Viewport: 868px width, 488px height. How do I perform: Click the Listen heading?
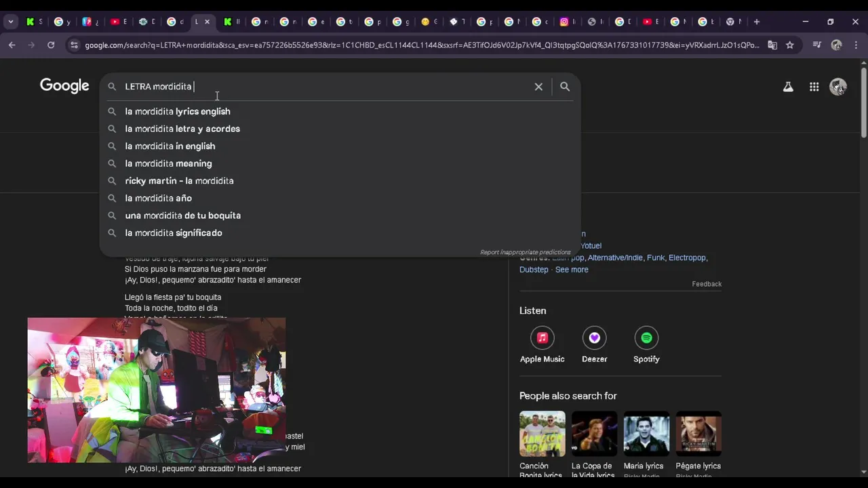pyautogui.click(x=532, y=310)
